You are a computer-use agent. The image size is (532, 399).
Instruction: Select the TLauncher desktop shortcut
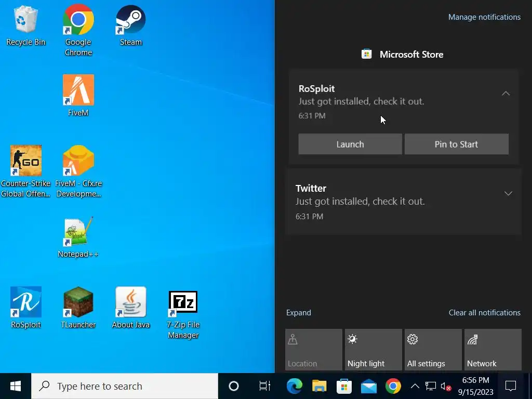coord(78,308)
